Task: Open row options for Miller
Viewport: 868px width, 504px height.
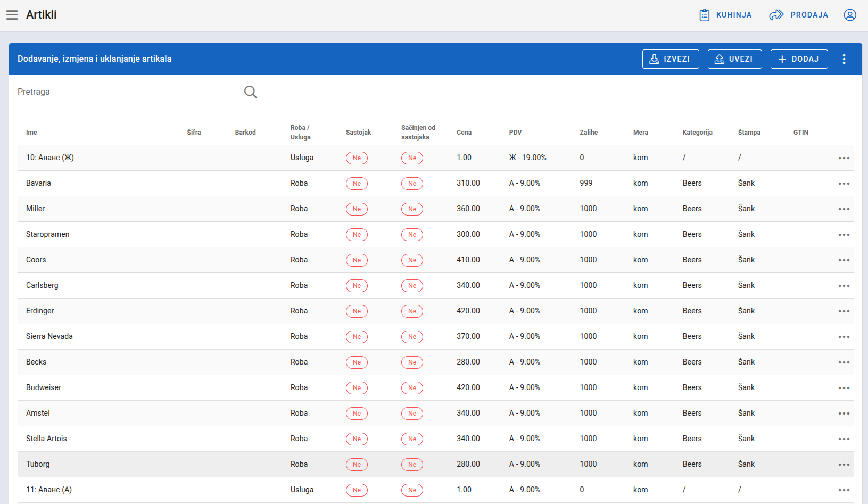Action: [844, 209]
